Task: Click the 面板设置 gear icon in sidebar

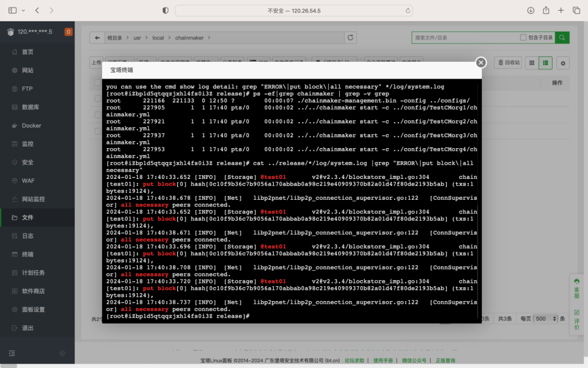Action: pos(15,309)
